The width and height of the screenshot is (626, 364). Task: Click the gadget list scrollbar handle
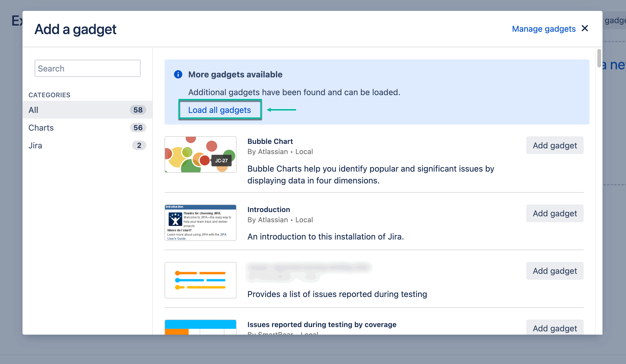point(599,58)
